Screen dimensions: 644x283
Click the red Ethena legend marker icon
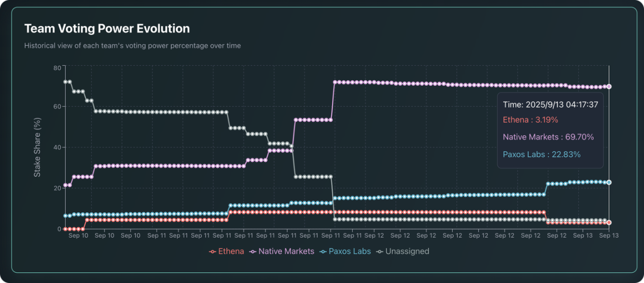[x=212, y=252]
